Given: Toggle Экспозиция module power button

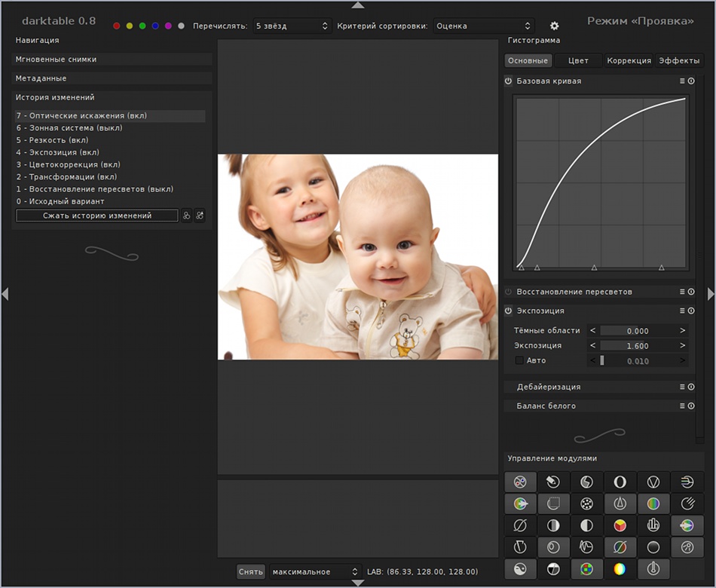Looking at the screenshot, I should (x=508, y=311).
